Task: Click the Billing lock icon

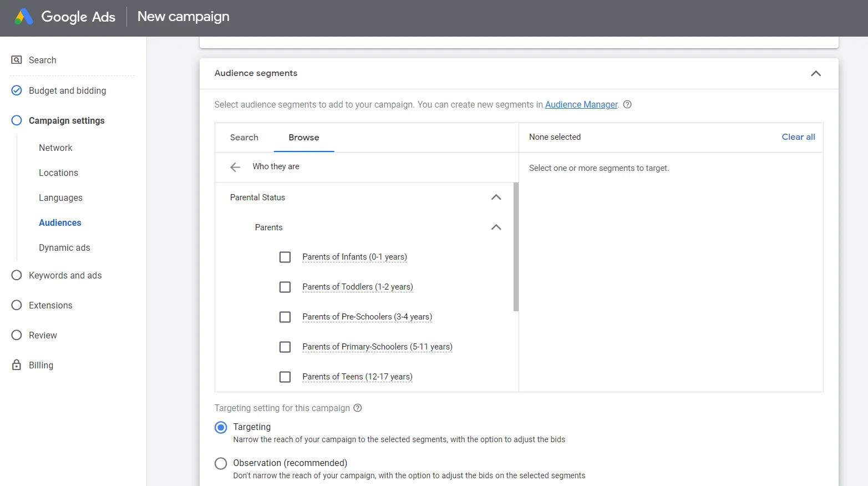Action: tap(17, 365)
